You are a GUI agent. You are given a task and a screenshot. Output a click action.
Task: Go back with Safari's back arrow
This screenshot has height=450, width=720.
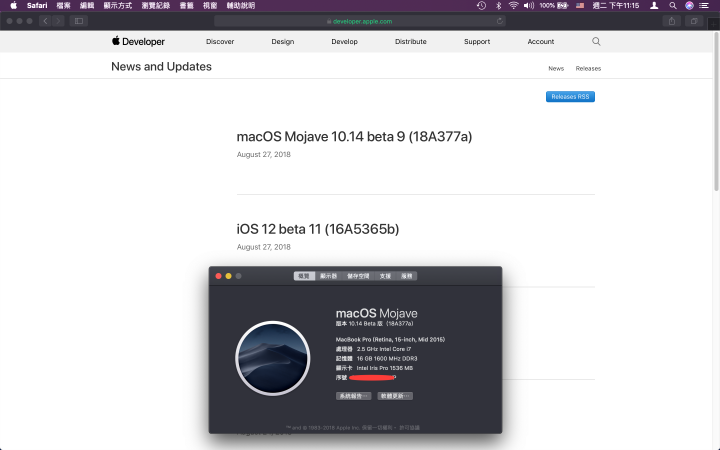pos(45,21)
